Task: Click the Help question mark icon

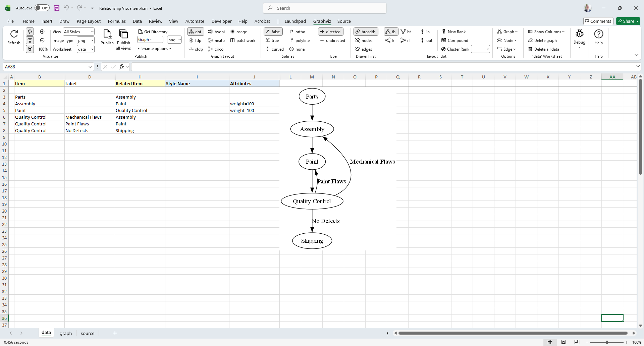Action: [x=598, y=34]
